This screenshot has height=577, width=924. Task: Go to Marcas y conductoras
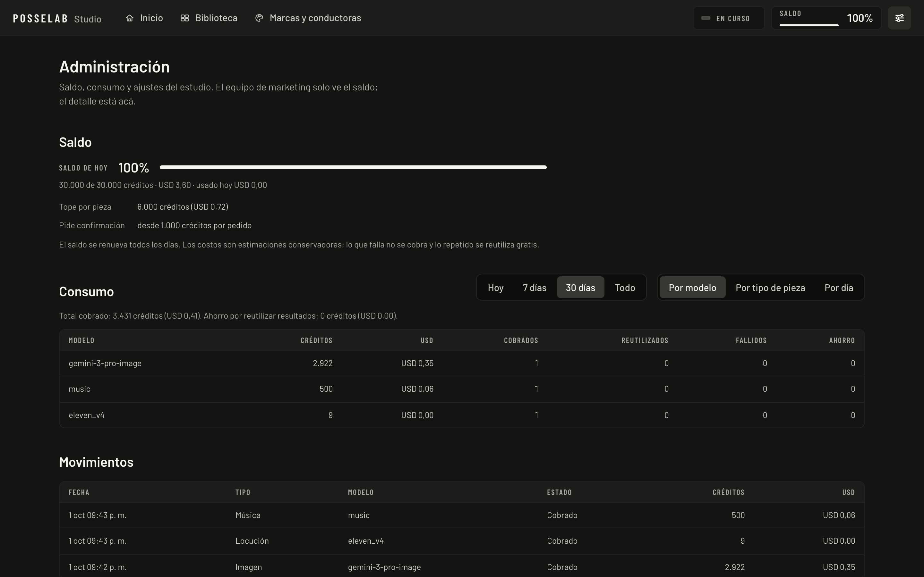pyautogui.click(x=308, y=18)
